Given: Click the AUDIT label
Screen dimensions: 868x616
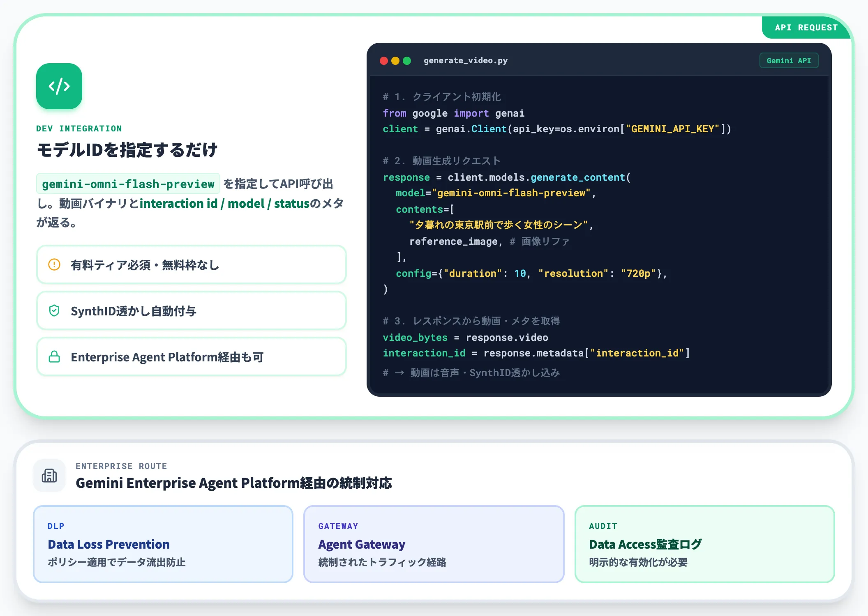Looking at the screenshot, I should (603, 526).
